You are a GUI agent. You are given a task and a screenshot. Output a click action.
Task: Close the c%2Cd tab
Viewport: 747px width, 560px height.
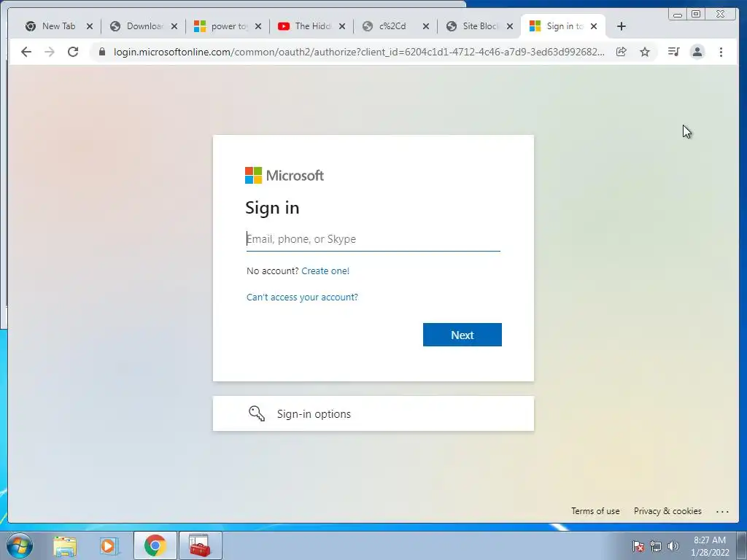tap(426, 26)
